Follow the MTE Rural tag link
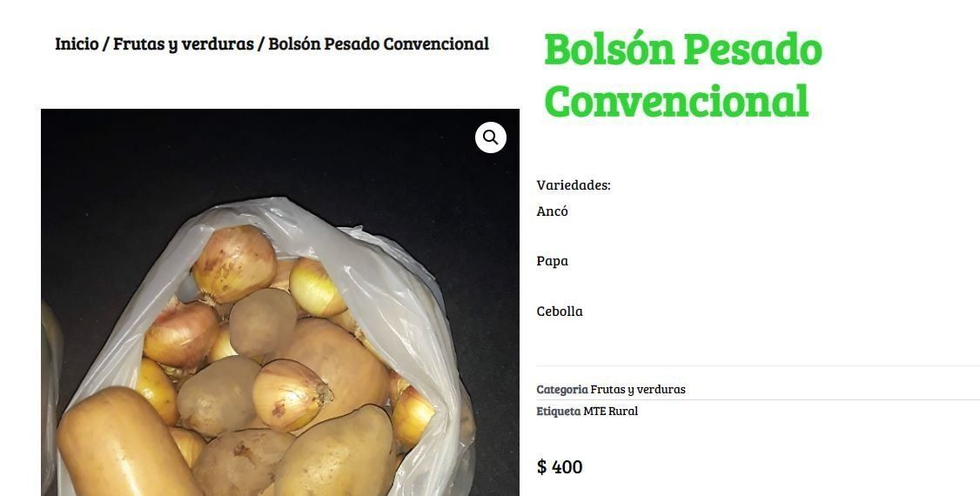Image resolution: width=980 pixels, height=496 pixels. 611,411
